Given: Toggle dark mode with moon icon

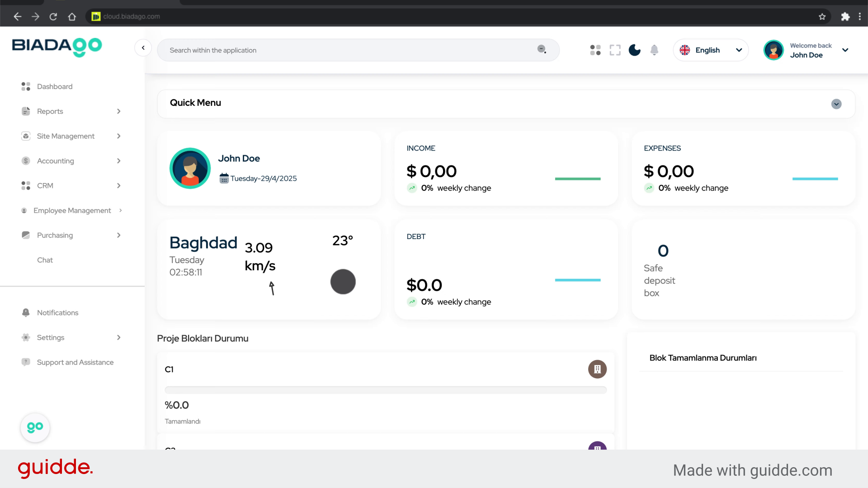Looking at the screenshot, I should [x=634, y=50].
